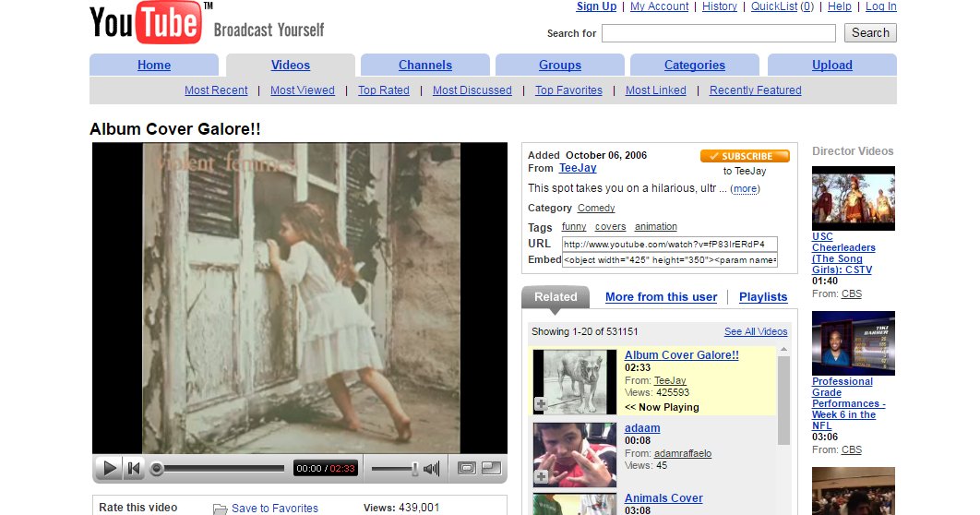
Task: Open adamraffaelo's profile link
Action: (683, 454)
